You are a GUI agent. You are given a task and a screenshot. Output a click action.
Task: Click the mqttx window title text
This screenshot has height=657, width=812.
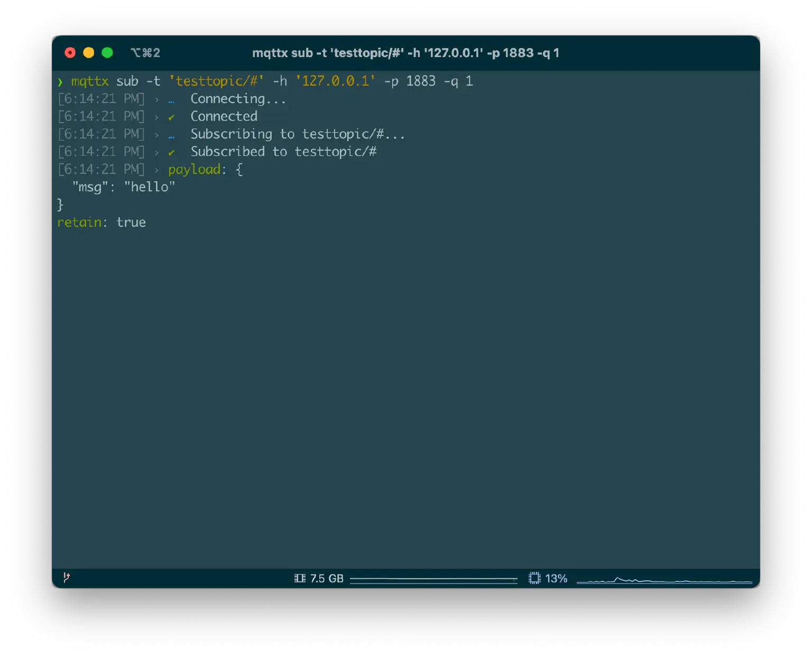[407, 53]
